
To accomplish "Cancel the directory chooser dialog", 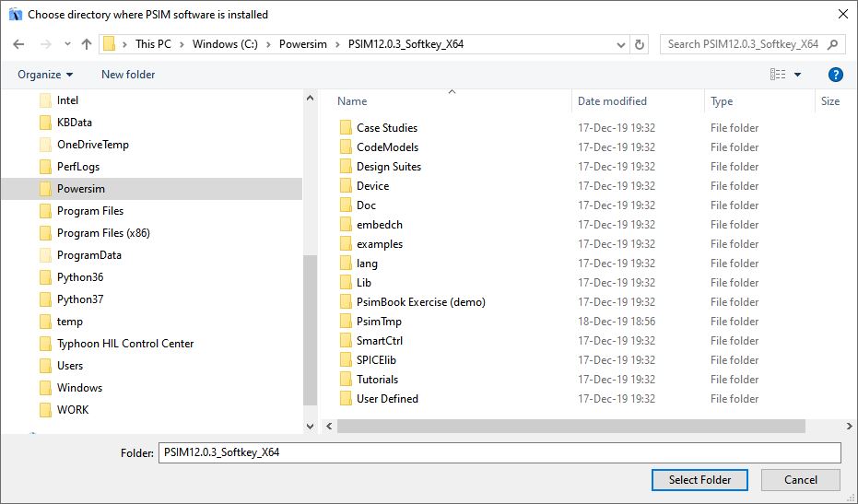I will tap(800, 479).
